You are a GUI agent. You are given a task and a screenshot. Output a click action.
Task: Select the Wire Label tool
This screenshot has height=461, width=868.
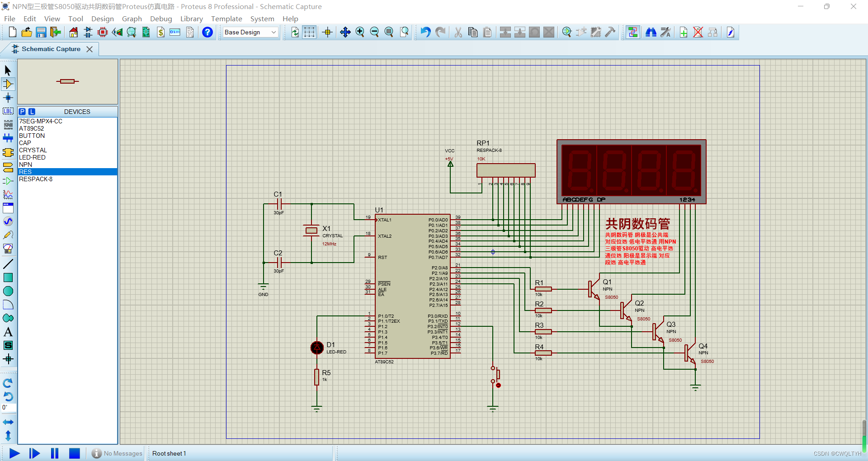[x=8, y=111]
